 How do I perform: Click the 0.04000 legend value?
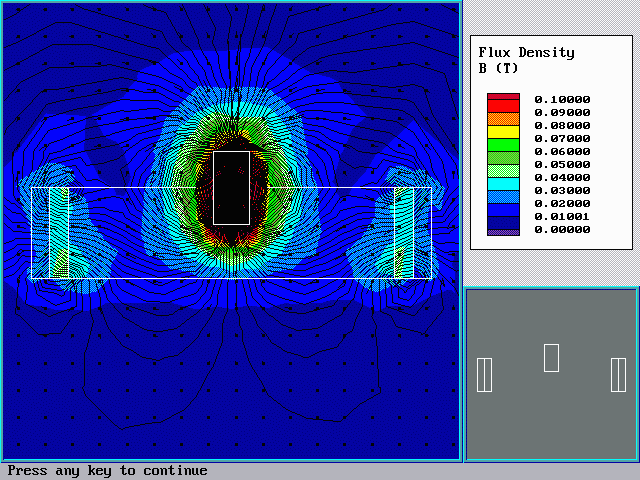pyautogui.click(x=562, y=178)
